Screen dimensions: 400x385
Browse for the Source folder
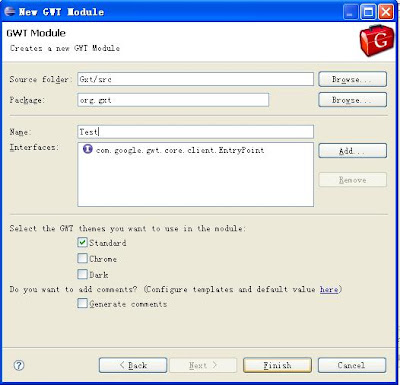353,79
